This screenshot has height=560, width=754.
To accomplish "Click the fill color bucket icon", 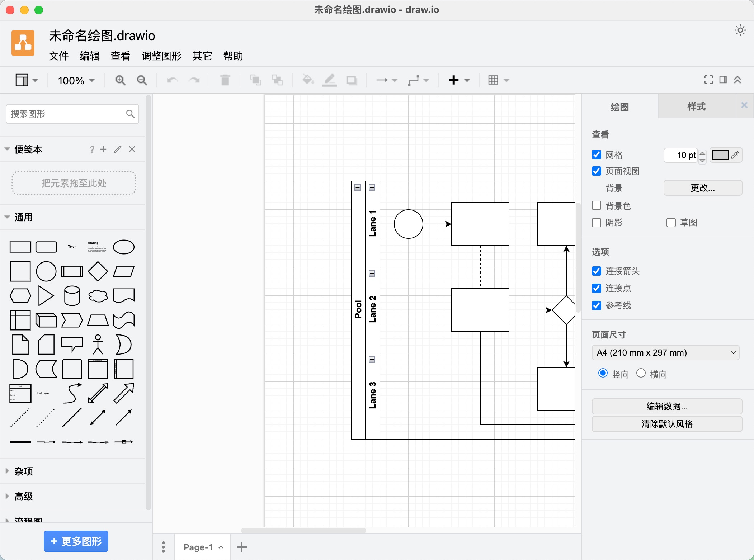I will [308, 80].
